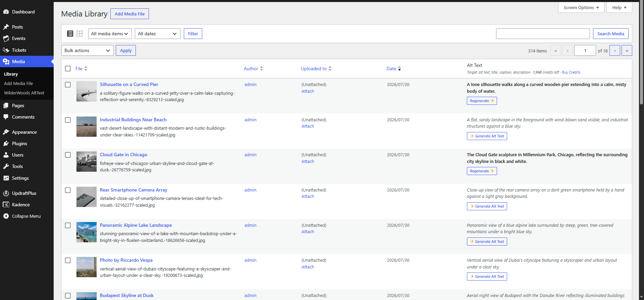Screen dimensions: 644x300
Task: Click the Collapse Menu arrow icon
Action: tap(6, 216)
